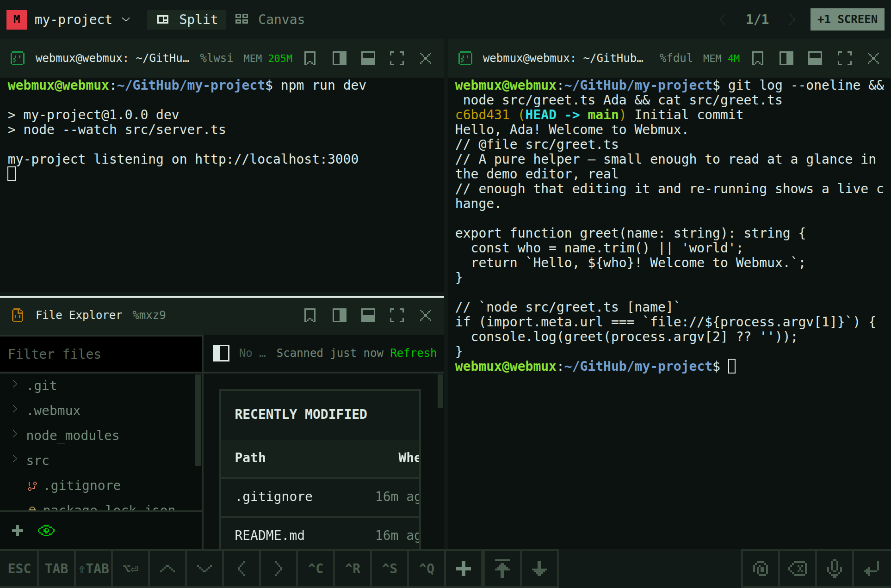Image resolution: width=891 pixels, height=588 pixels.
Task: Split the File Explorer pane vertically
Action: tap(339, 315)
